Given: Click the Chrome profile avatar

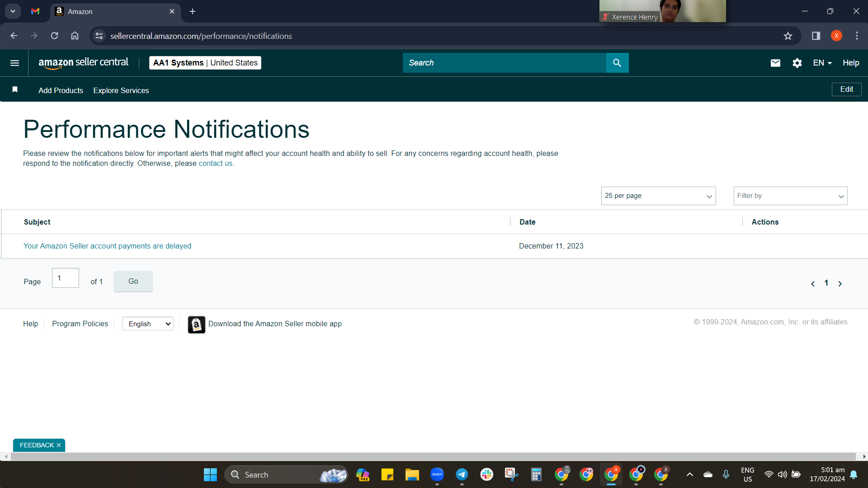Looking at the screenshot, I should click(836, 36).
